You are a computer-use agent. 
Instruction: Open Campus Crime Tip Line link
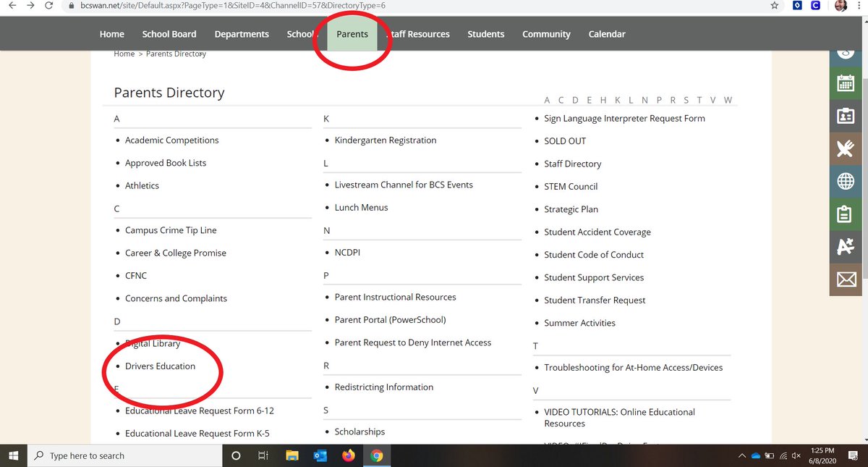click(171, 230)
